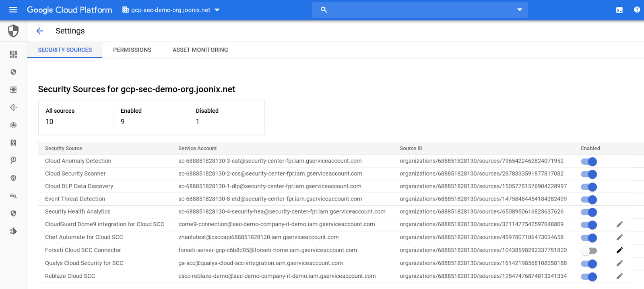Toggle Chef Automate for Cloud SCC
This screenshot has width=644, height=289.
pyautogui.click(x=589, y=238)
